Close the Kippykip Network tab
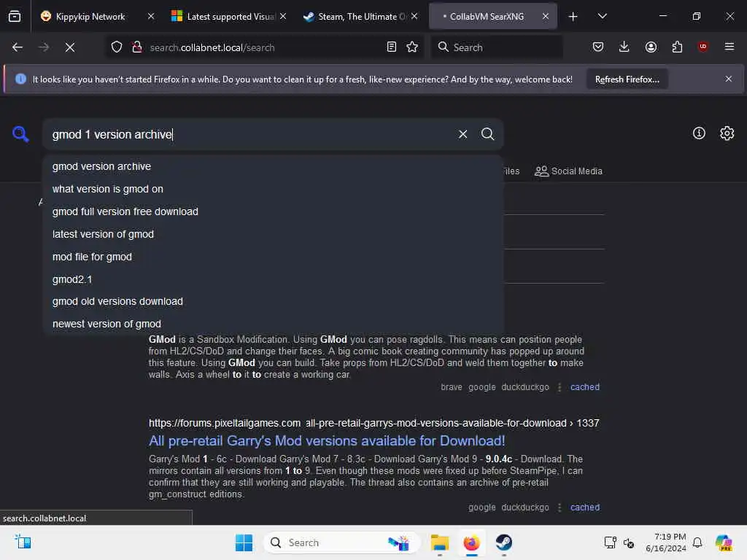This screenshot has width=747, height=560. click(151, 16)
